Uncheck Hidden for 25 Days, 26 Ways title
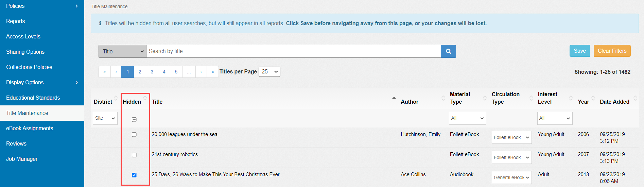Image resolution: width=644 pixels, height=187 pixels. tap(134, 175)
